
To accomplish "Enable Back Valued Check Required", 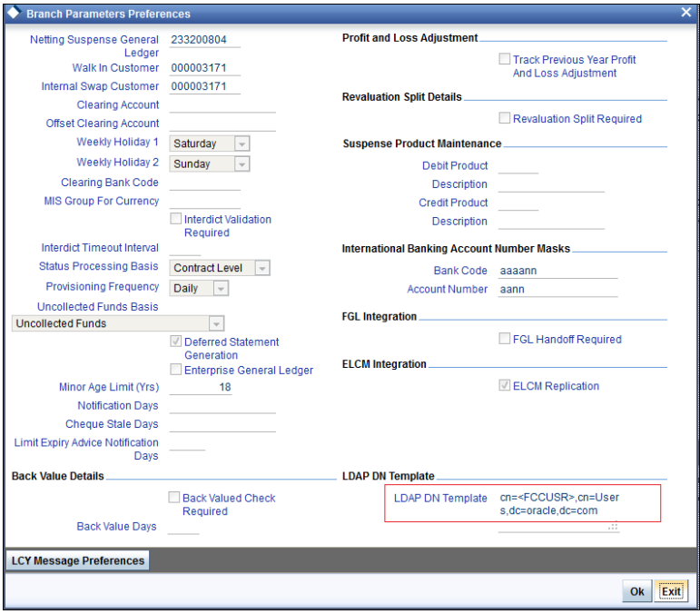I will (x=174, y=497).
